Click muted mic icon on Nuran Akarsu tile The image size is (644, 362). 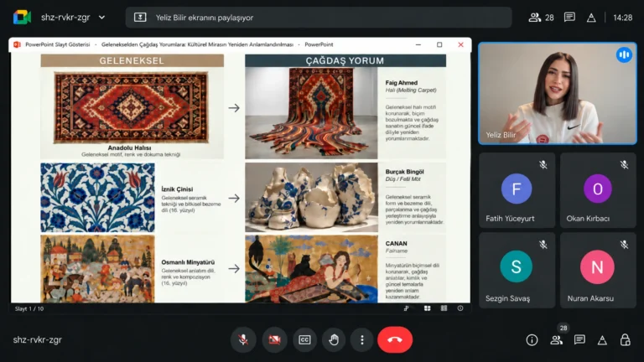click(x=624, y=245)
